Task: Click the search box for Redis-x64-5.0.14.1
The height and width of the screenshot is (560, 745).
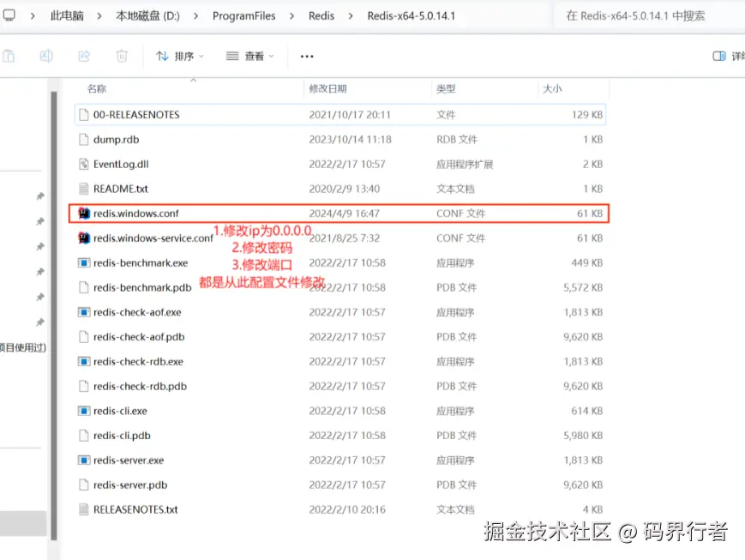Action: click(x=649, y=15)
